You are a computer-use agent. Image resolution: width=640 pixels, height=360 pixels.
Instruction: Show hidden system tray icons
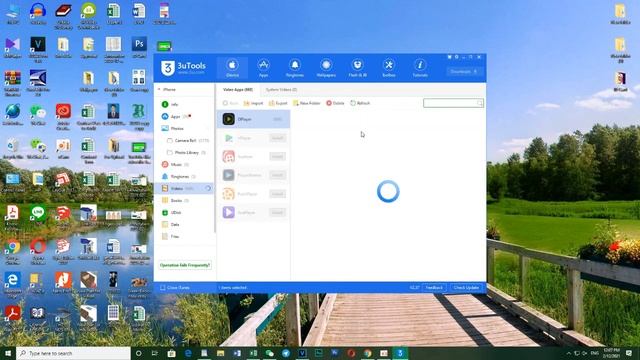[569, 353]
